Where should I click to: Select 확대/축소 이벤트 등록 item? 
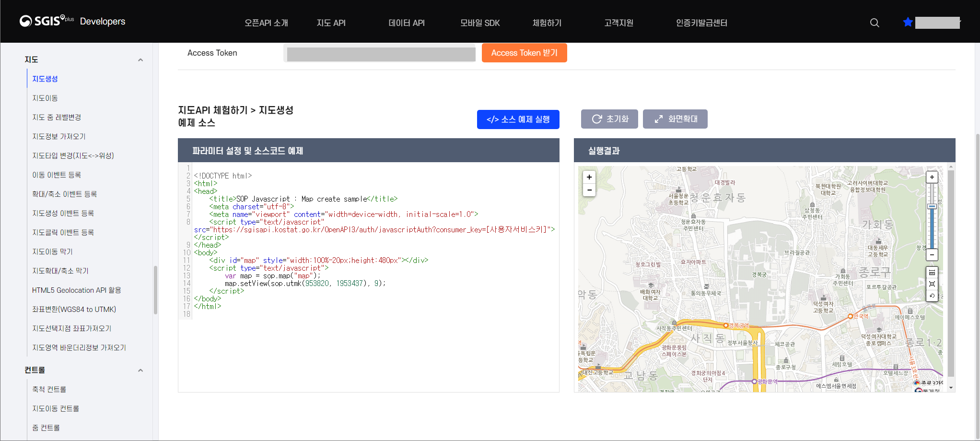click(x=65, y=194)
